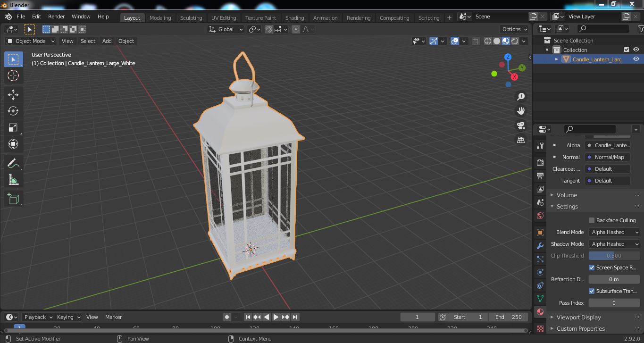This screenshot has height=343, width=644.
Task: Open the Modifier properties tab
Action: tap(540, 246)
